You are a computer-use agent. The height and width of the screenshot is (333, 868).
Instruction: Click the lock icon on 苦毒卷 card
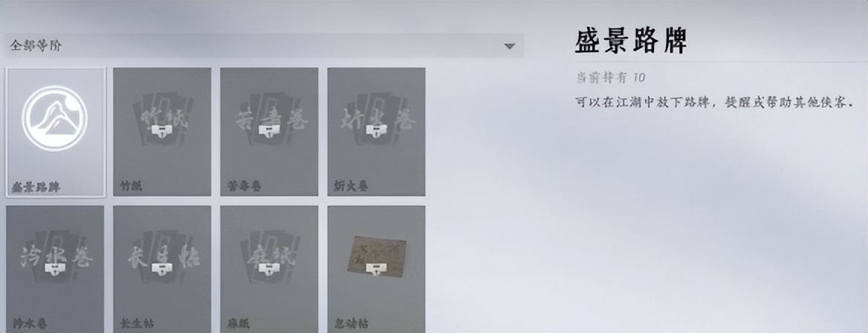[x=269, y=131]
